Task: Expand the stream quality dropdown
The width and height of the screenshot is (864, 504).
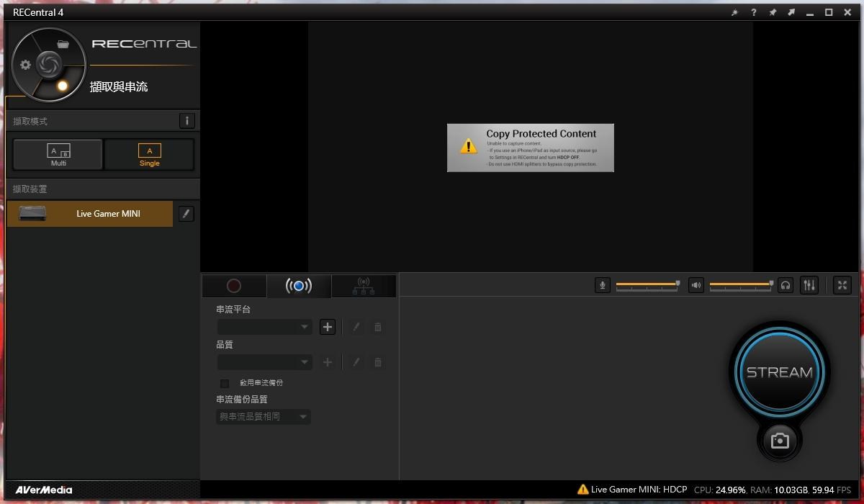Action: click(x=264, y=362)
